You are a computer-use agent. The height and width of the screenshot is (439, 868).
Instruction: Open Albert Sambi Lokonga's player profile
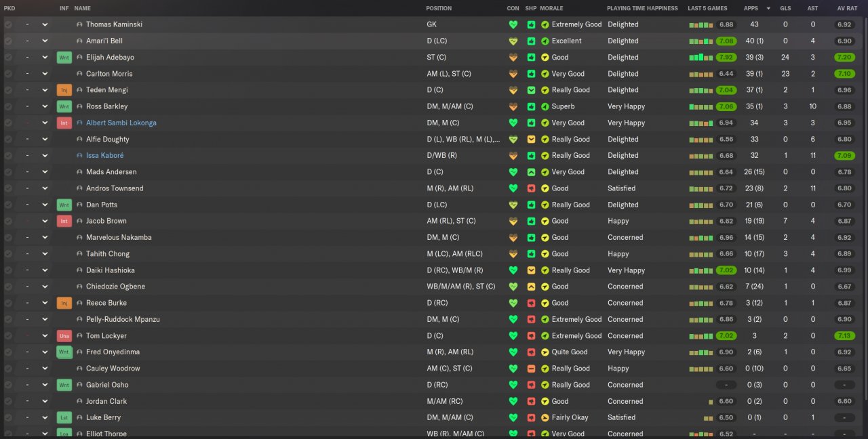[121, 123]
